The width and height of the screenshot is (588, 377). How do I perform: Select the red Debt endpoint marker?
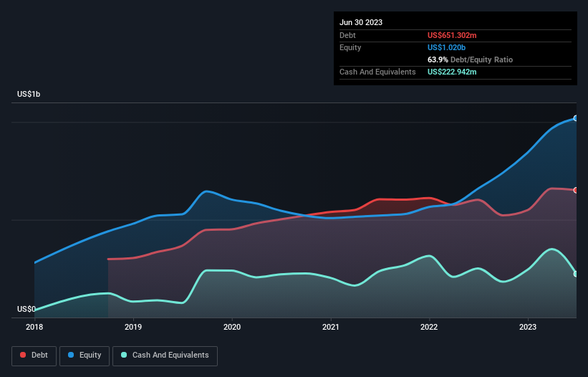coord(576,190)
